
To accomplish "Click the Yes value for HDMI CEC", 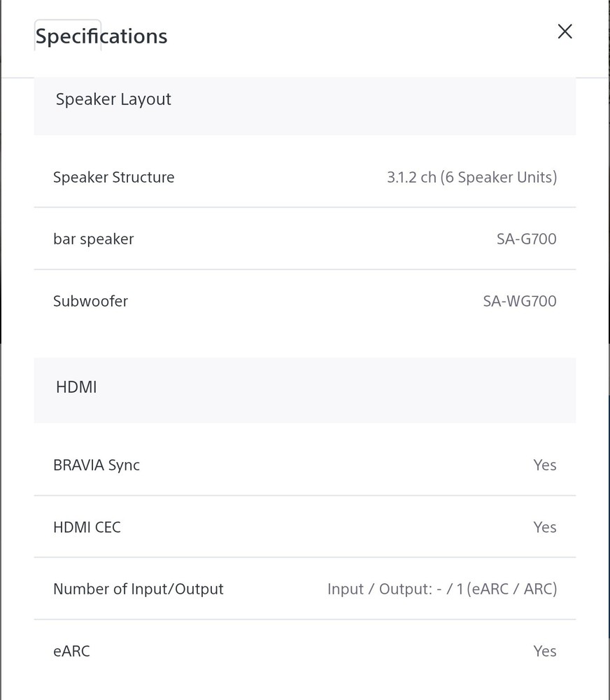I will coord(545,527).
